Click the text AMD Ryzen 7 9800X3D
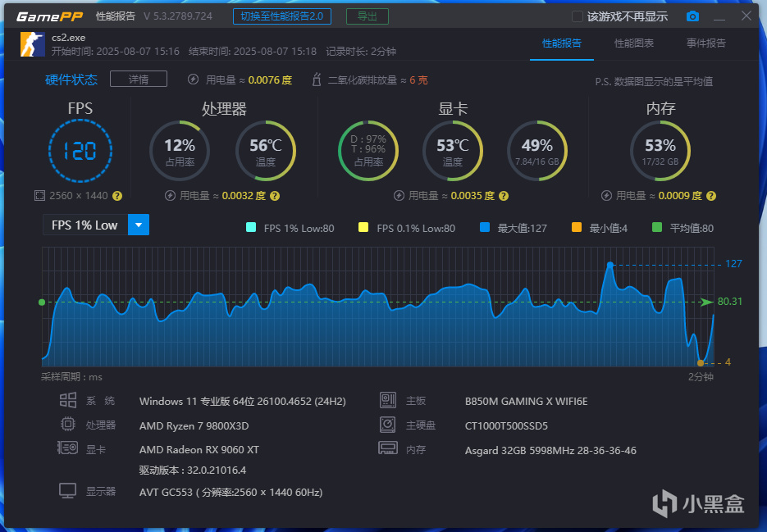Screen dimensions: 767x532 [194, 426]
